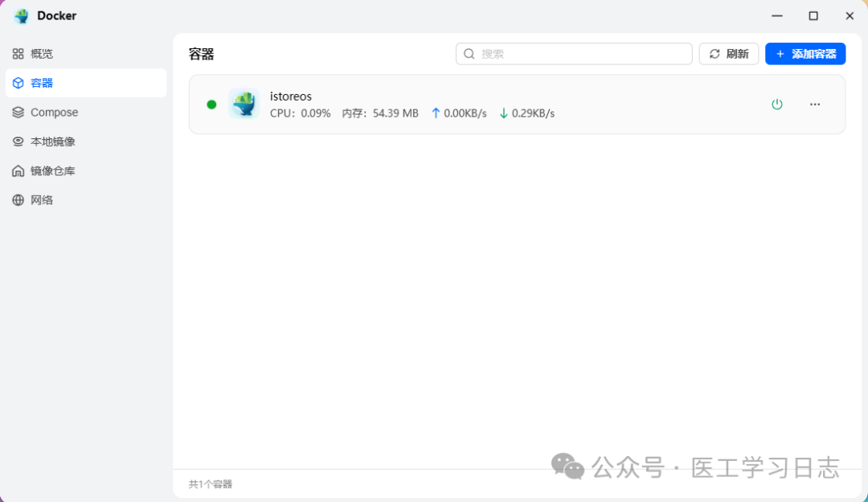Select the istoreos container name
The width and height of the screenshot is (868, 502).
click(290, 96)
